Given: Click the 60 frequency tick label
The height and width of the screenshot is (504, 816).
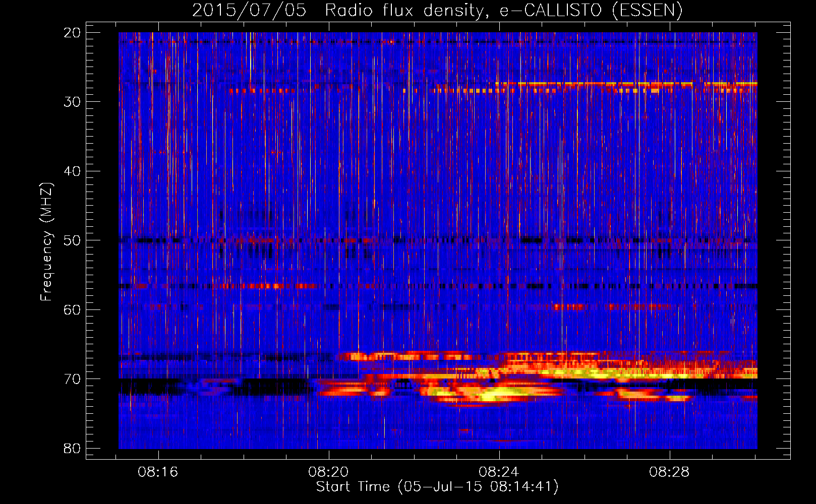Looking at the screenshot, I should click(72, 309).
